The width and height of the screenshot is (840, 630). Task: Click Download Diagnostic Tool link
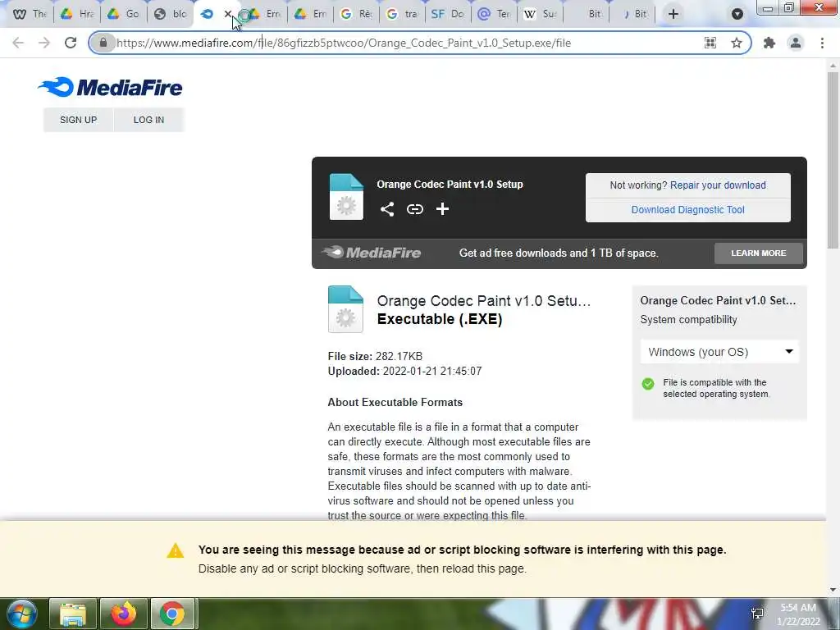[x=688, y=210]
